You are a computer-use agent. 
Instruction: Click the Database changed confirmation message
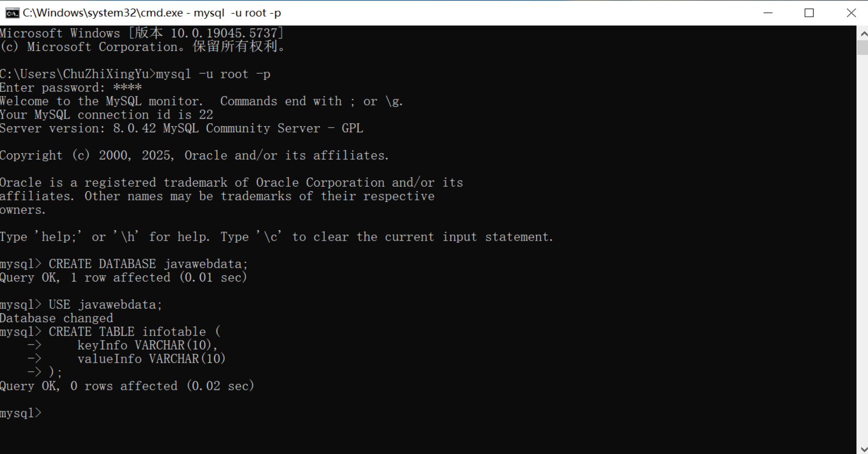pyautogui.click(x=56, y=318)
